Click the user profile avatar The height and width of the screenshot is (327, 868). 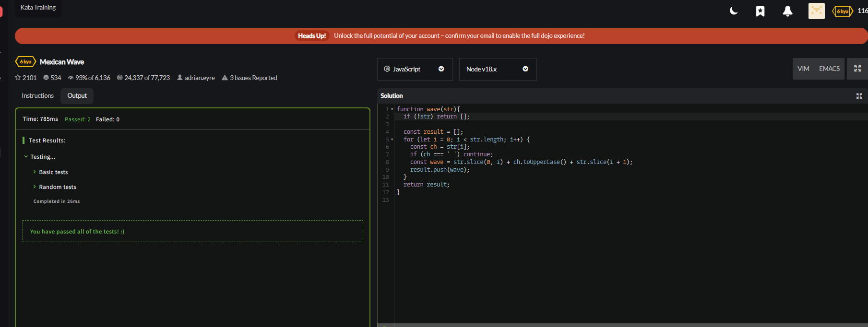pyautogui.click(x=816, y=11)
